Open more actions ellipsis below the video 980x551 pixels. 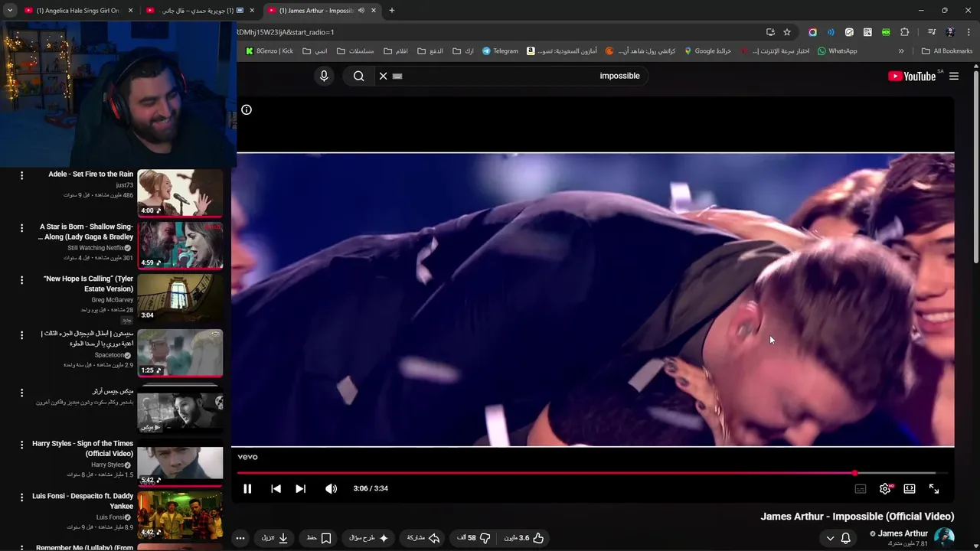coord(240,538)
